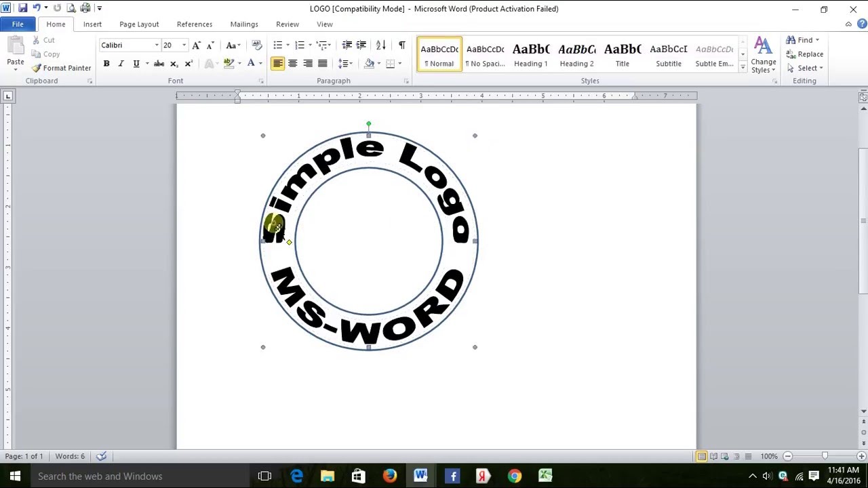
Task: Expand the borders dropdown arrow
Action: pyautogui.click(x=399, y=64)
